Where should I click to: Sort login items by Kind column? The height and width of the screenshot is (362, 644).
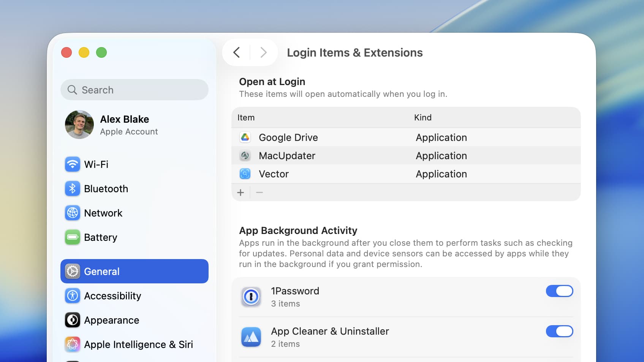point(423,117)
